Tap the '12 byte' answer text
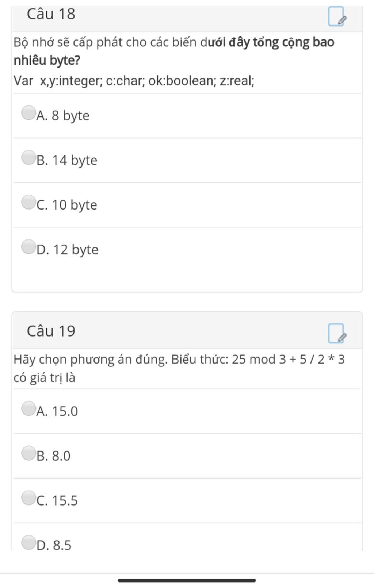 [x=76, y=250]
